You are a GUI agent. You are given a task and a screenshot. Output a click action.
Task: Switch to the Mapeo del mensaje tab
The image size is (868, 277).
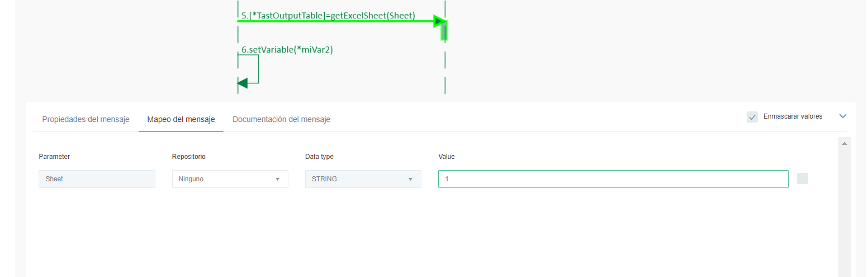click(x=181, y=119)
